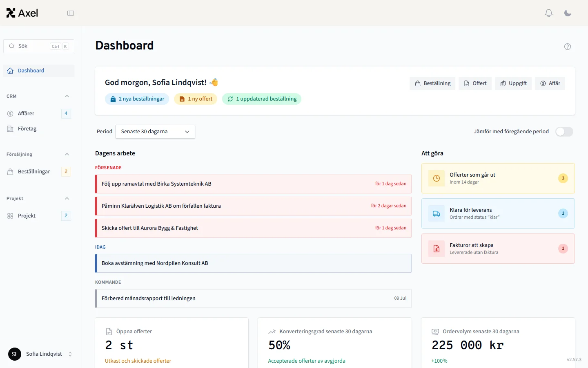Open task Skicka offert till Aurora Bygg & Fastighet
Viewport: 588px width, 368px height.
coord(253,228)
